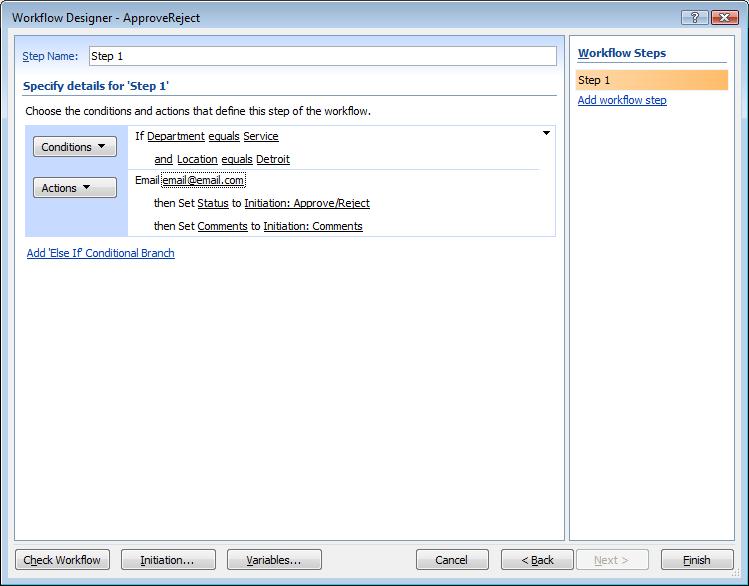This screenshot has width=749, height=586.
Task: Click the 'and' operator link
Action: [163, 159]
